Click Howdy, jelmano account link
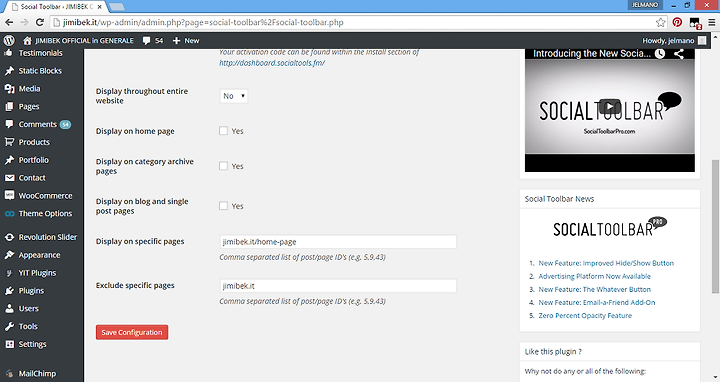The image size is (720, 382). 674,40
